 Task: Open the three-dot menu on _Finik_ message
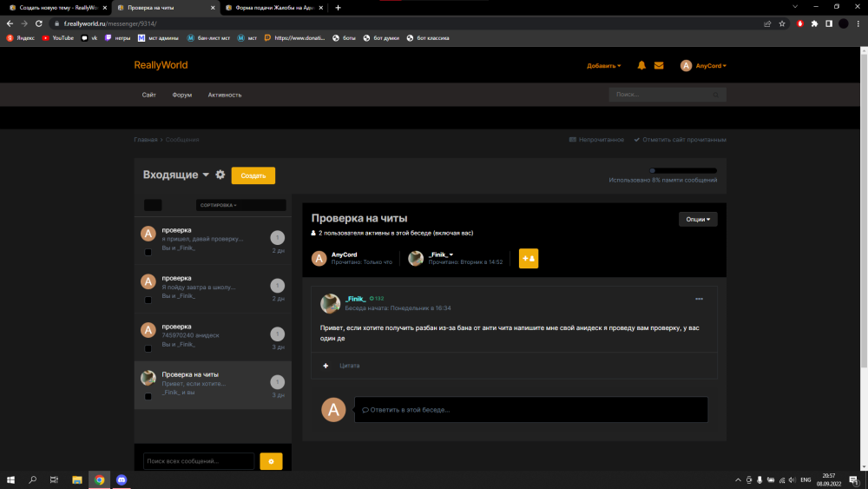tap(699, 299)
